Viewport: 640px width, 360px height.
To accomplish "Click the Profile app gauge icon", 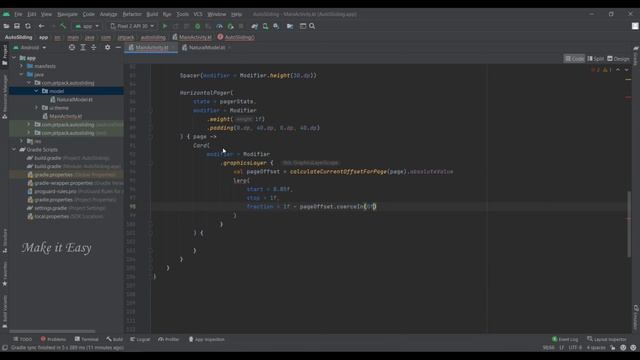I will point(220,26).
